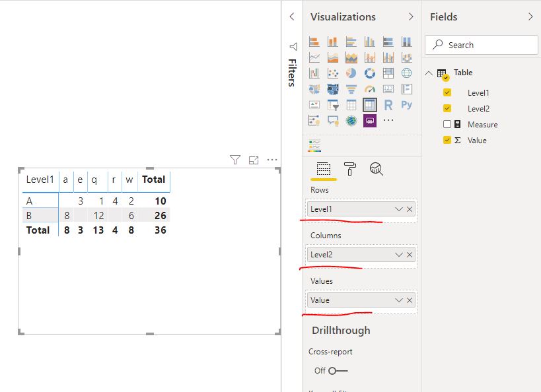Choose the R script visual icon
541x392 pixels.
coord(388,105)
